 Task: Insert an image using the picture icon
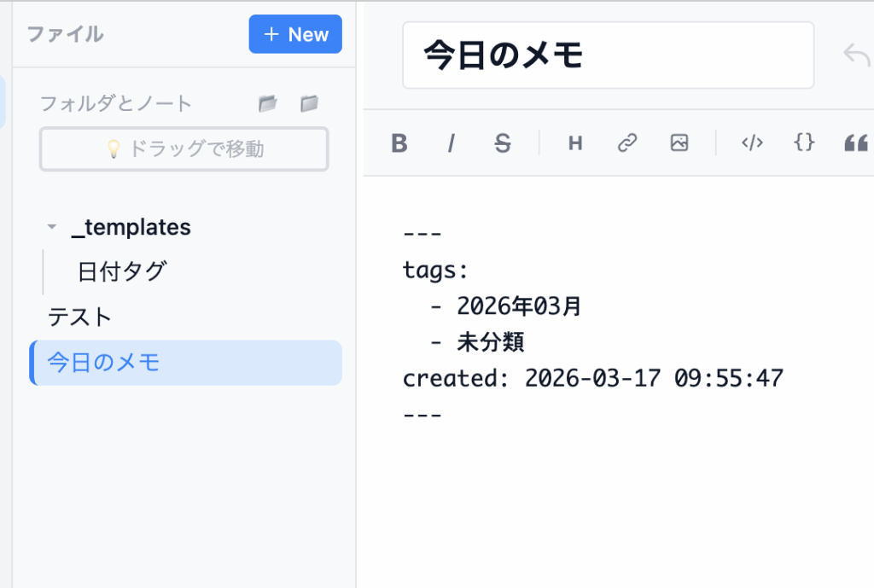pyautogui.click(x=679, y=143)
